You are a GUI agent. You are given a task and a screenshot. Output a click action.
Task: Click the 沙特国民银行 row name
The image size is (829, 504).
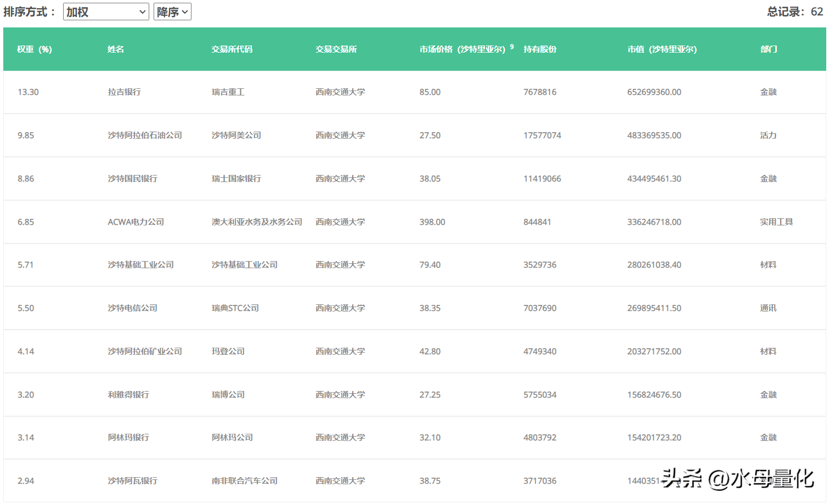click(132, 179)
